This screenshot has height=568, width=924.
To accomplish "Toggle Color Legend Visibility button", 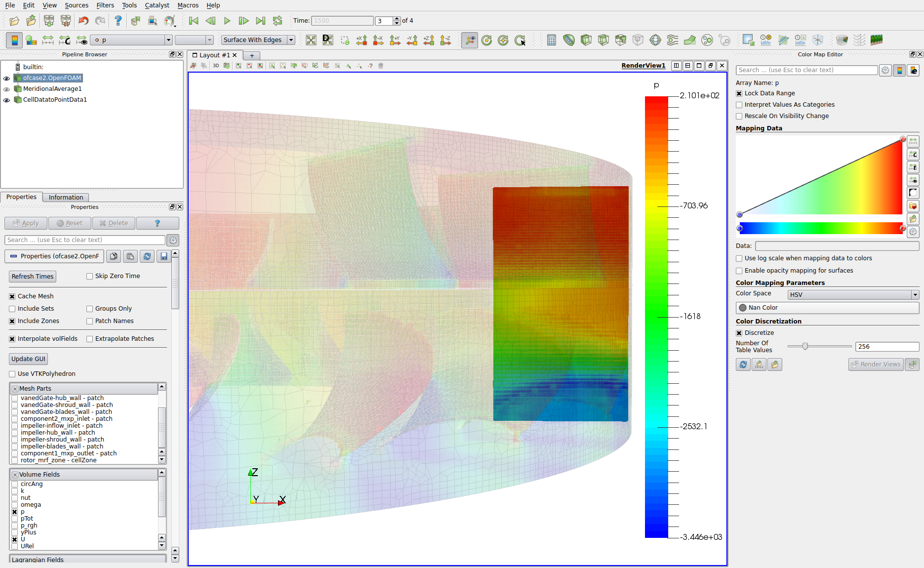I will (14, 40).
